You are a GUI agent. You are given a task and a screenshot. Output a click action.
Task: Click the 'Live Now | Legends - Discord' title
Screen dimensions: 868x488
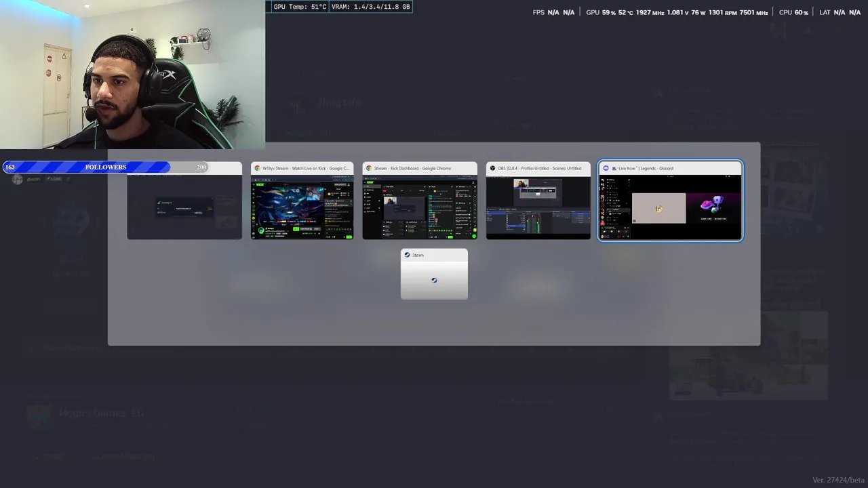[642, 168]
